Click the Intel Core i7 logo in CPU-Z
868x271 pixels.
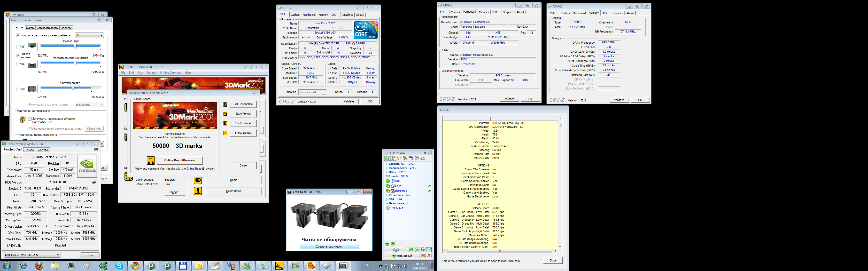(x=366, y=30)
